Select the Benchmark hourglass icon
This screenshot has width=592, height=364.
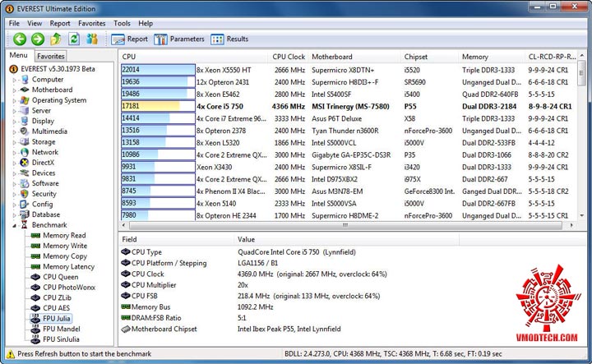pyautogui.click(x=25, y=225)
